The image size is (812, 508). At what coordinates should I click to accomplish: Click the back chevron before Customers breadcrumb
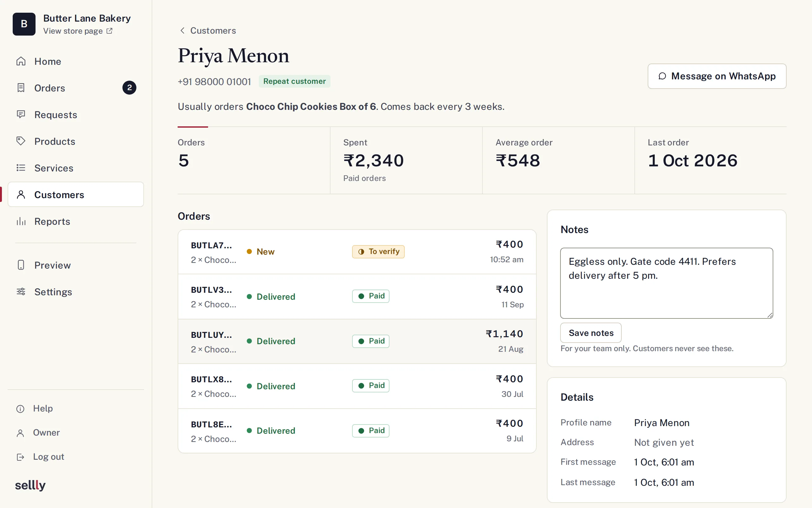pos(182,30)
